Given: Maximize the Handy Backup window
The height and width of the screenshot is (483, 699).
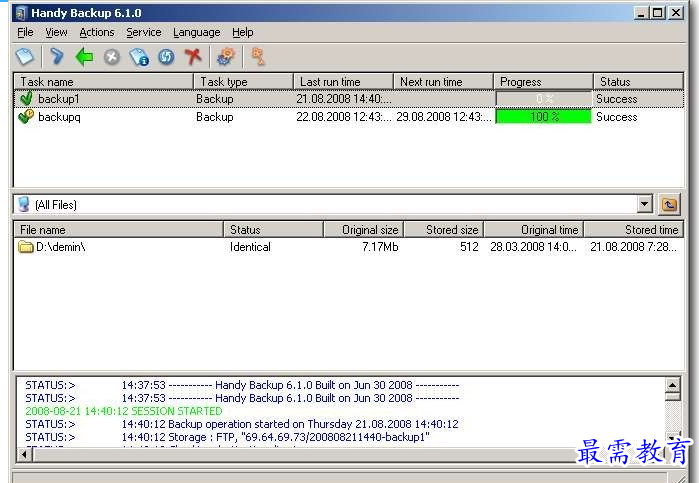Looking at the screenshot, I should [658, 13].
